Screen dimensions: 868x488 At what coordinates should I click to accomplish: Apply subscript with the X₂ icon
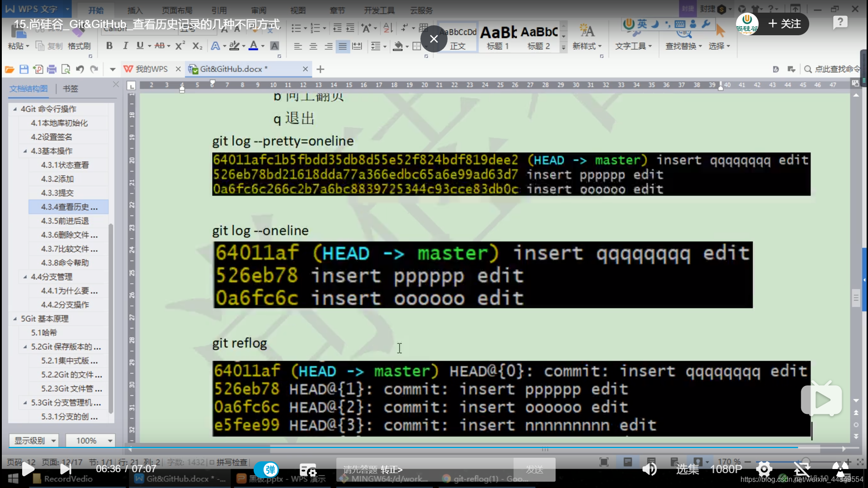(197, 46)
